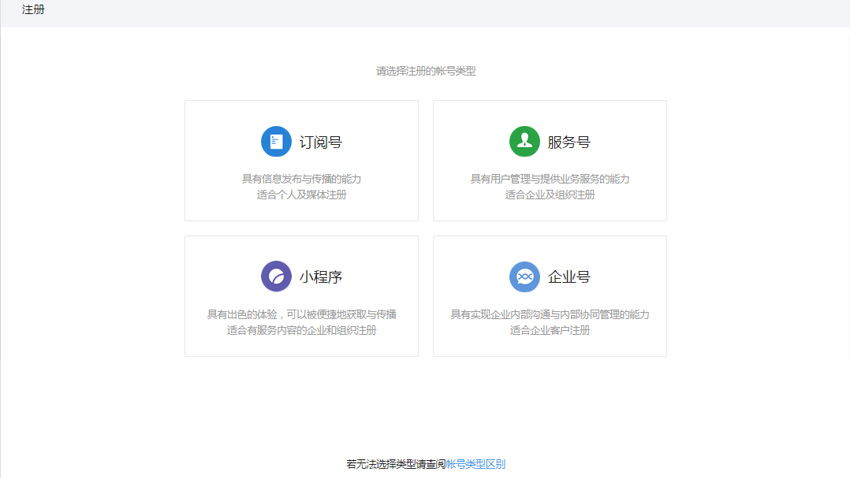Choose the 企业号 title text
Image resolution: width=850 pixels, height=478 pixels.
pyautogui.click(x=569, y=277)
